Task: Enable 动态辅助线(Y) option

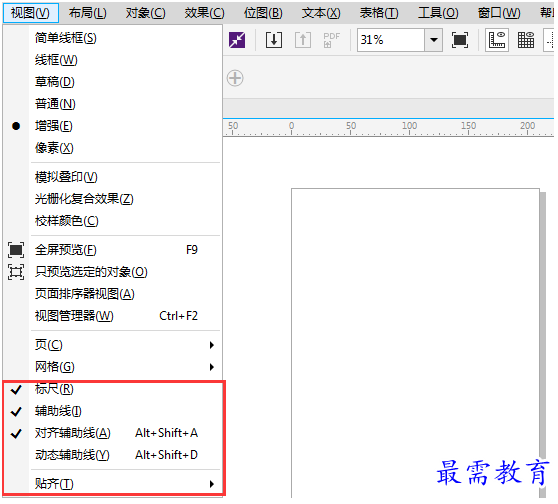Action: pos(112,455)
